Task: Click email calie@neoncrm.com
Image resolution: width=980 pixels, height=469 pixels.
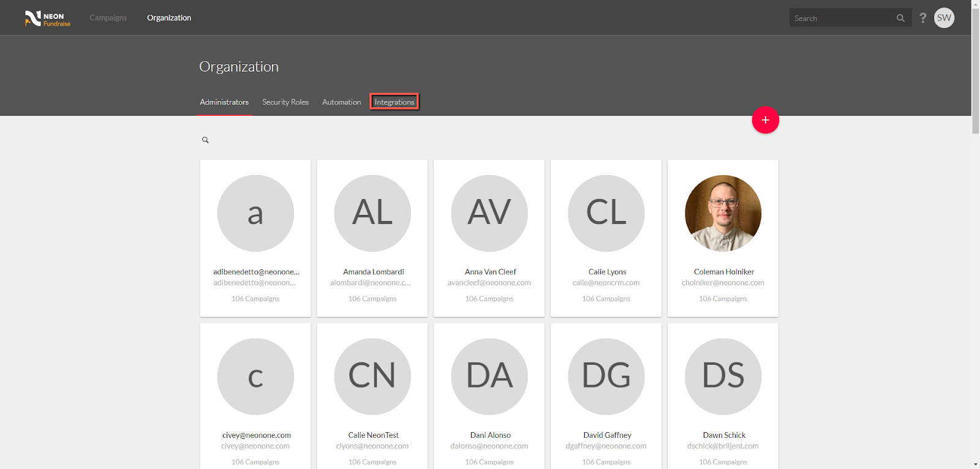Action: coord(606,283)
